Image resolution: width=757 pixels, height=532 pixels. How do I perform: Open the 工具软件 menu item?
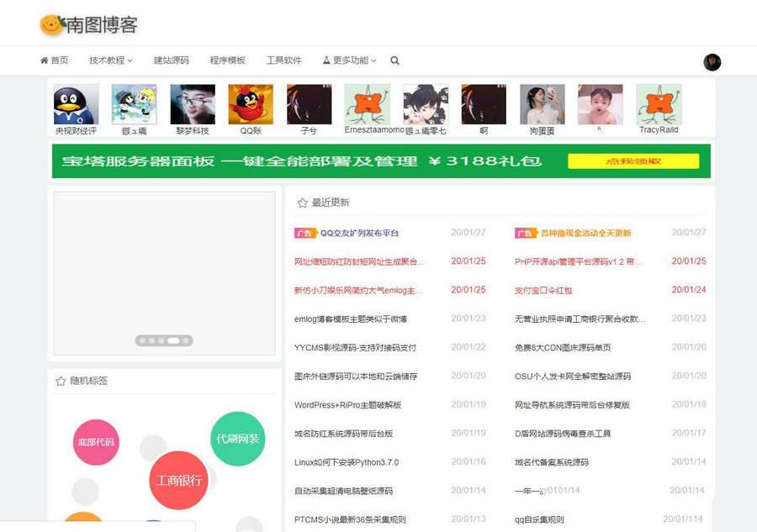click(284, 61)
